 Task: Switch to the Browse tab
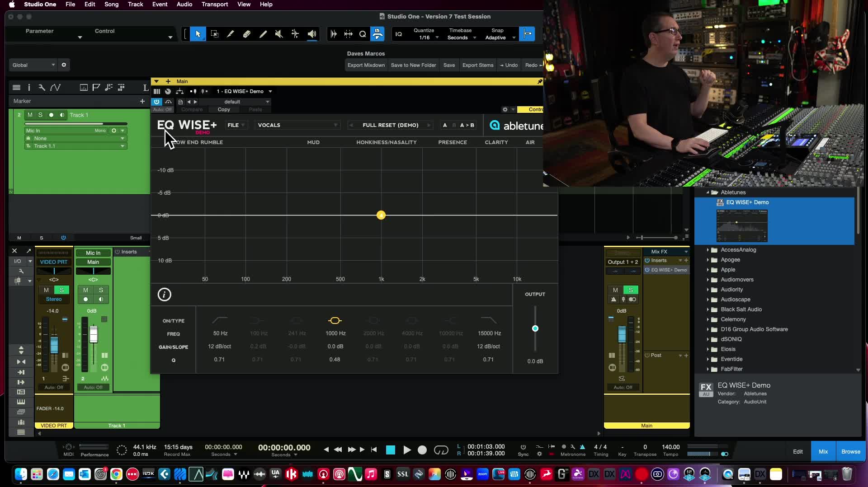pyautogui.click(x=850, y=452)
